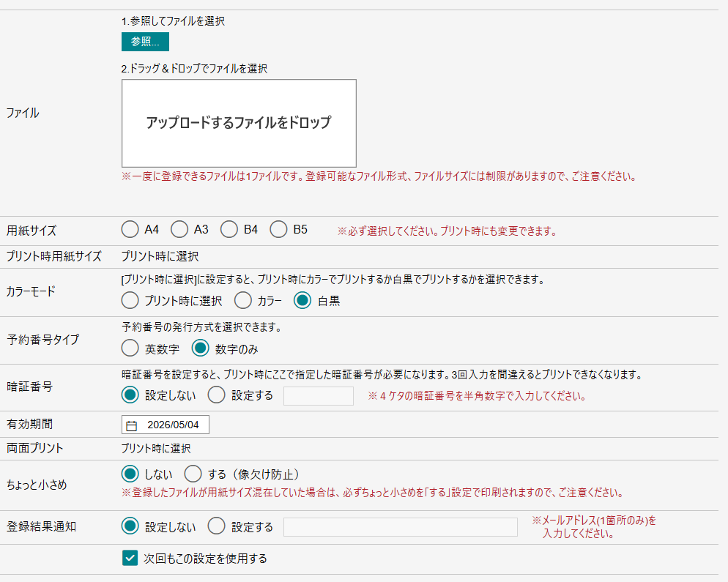This screenshot has width=728, height=582.
Task: Click the PIN code input field
Action: [318, 395]
